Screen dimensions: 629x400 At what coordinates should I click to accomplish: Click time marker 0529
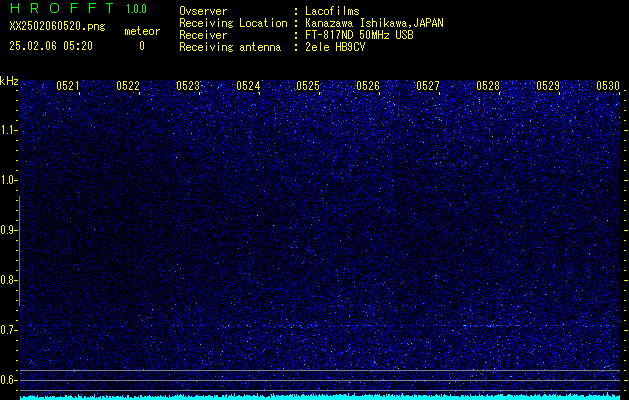click(x=548, y=86)
